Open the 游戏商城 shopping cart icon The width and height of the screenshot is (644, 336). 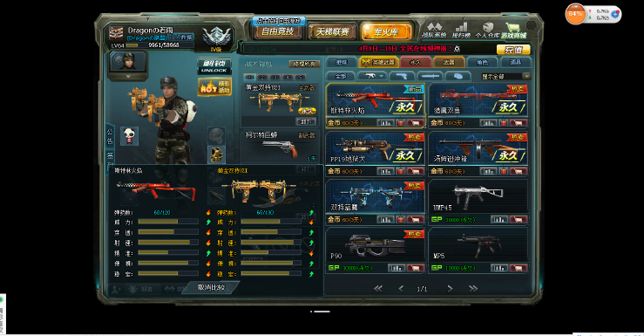(513, 31)
